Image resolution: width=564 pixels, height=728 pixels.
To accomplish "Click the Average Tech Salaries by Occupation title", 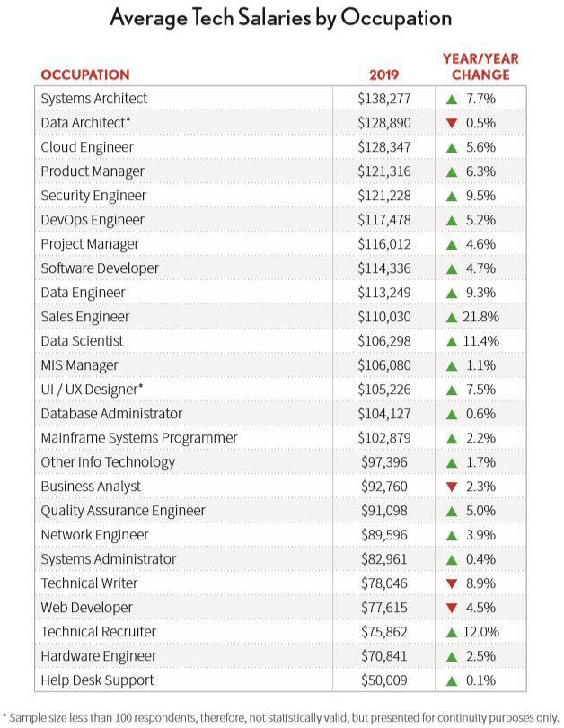I will pyautogui.click(x=281, y=18).
